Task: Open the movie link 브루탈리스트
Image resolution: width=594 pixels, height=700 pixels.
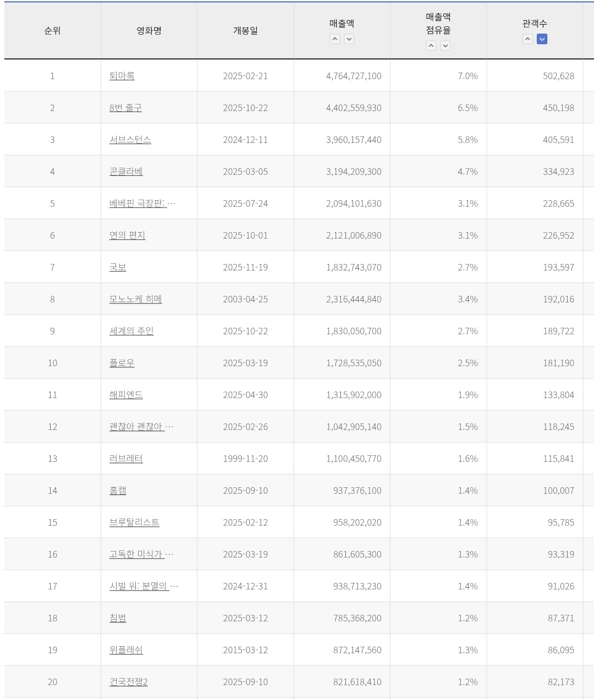Action: click(x=134, y=522)
